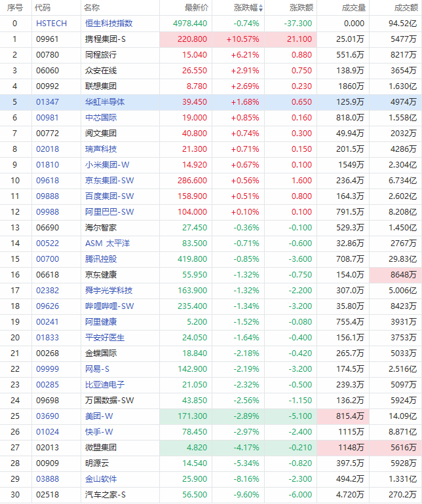Click the 代码 column header

click(43, 8)
